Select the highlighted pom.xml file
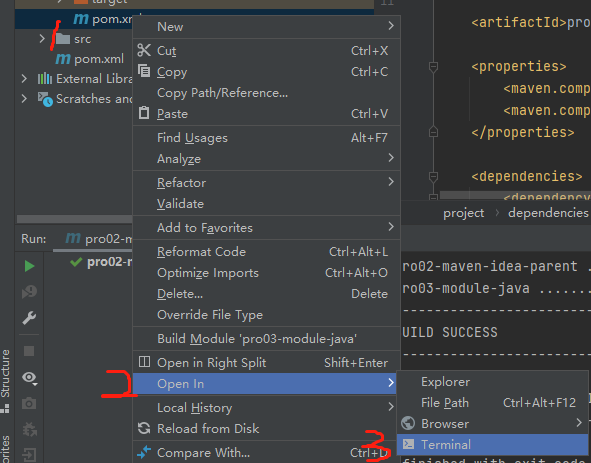This screenshot has height=463, width=591. point(103,19)
